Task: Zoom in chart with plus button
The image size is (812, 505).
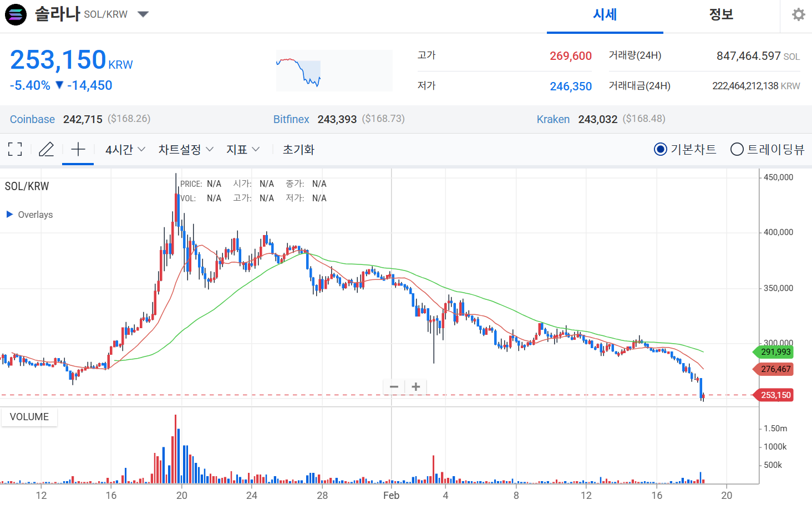Action: pyautogui.click(x=416, y=387)
